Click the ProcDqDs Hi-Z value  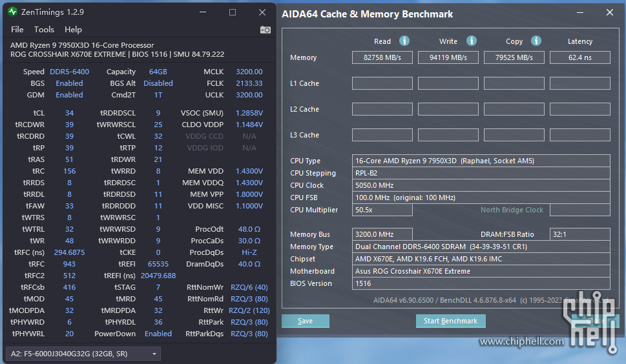[249, 252]
